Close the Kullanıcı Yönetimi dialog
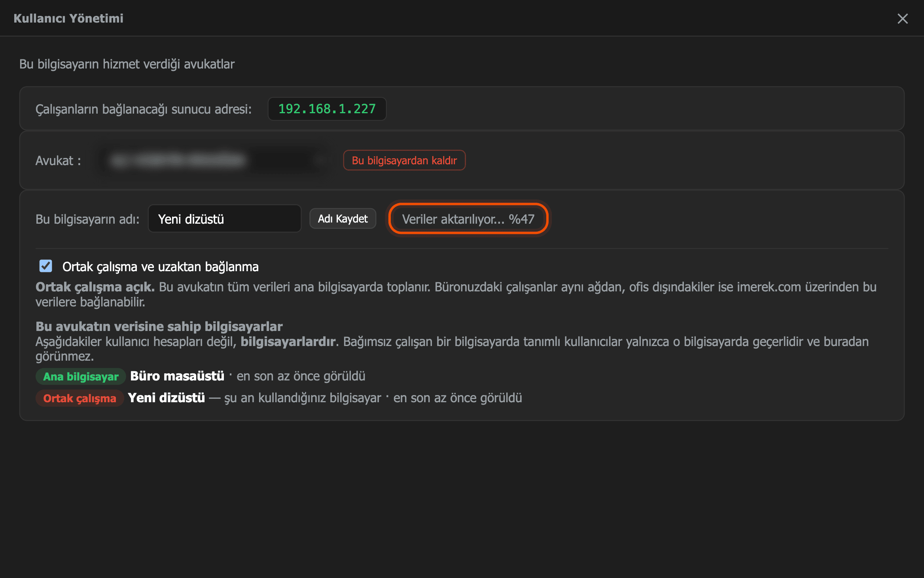This screenshot has height=578, width=924. [902, 19]
